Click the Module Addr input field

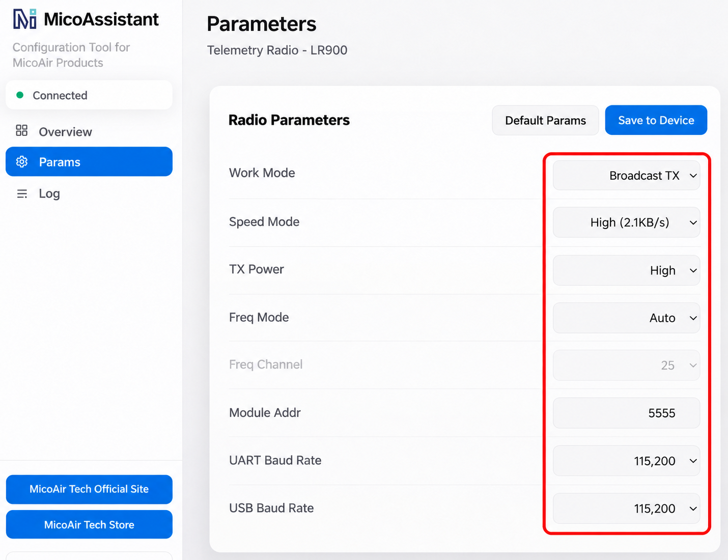[626, 413]
